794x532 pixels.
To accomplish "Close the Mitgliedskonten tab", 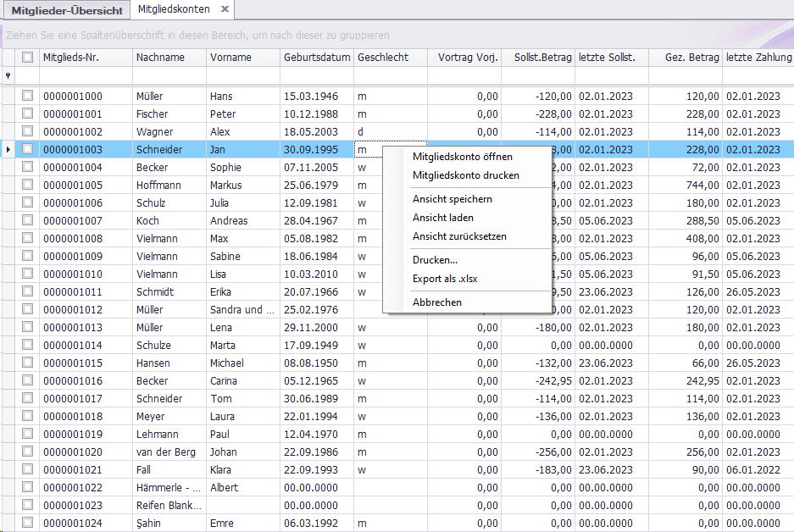I will [x=225, y=9].
